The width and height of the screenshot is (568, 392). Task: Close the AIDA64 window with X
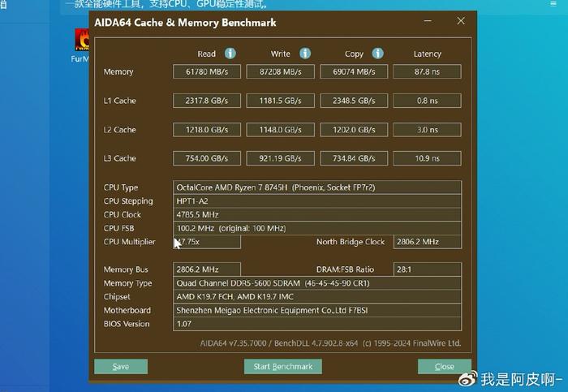(x=461, y=21)
